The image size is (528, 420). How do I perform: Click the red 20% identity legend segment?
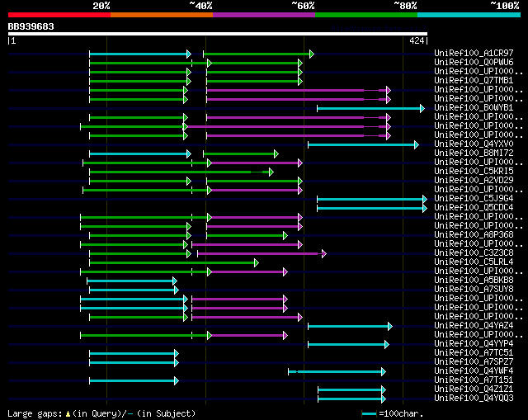tap(59, 15)
